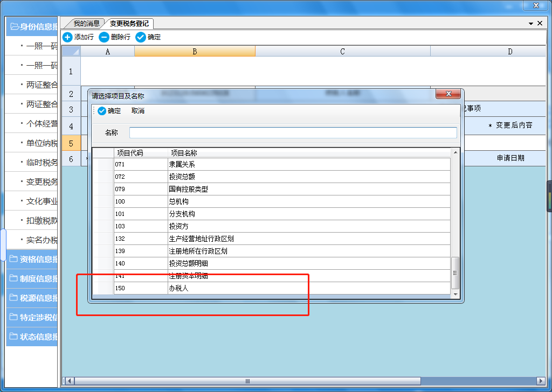
Task: Click the 申请日期 cell
Action: [x=505, y=158]
